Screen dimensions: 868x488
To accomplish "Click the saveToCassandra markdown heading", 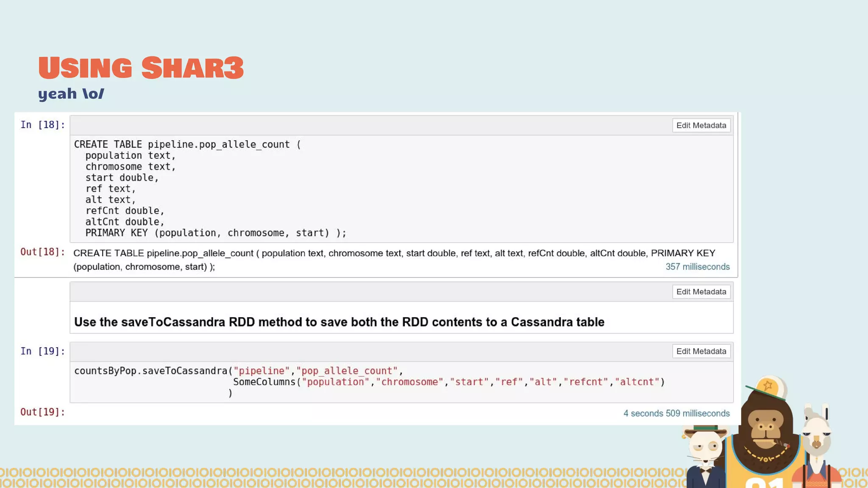I will 339,322.
